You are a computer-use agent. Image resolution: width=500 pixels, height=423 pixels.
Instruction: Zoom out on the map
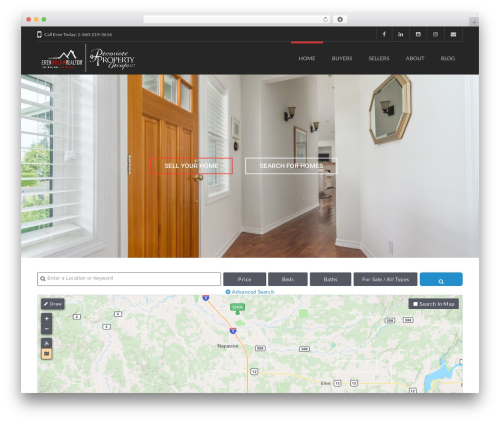tap(47, 329)
